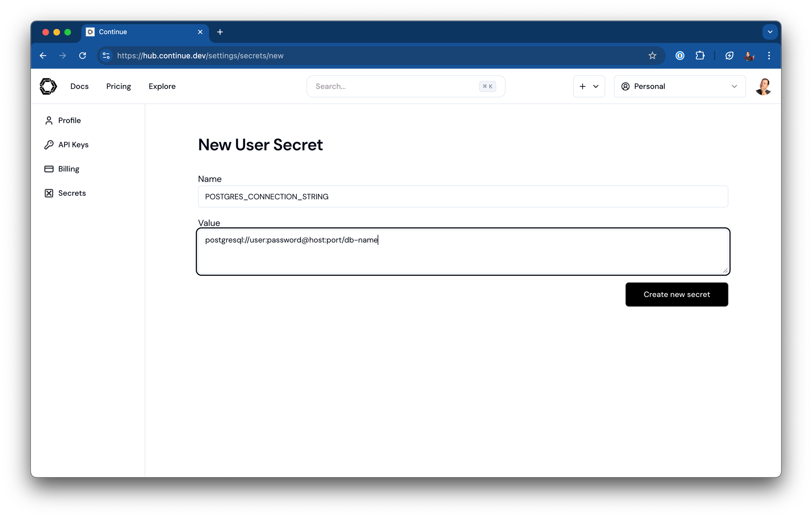Go to API Keys in sidebar
812x518 pixels.
(73, 145)
